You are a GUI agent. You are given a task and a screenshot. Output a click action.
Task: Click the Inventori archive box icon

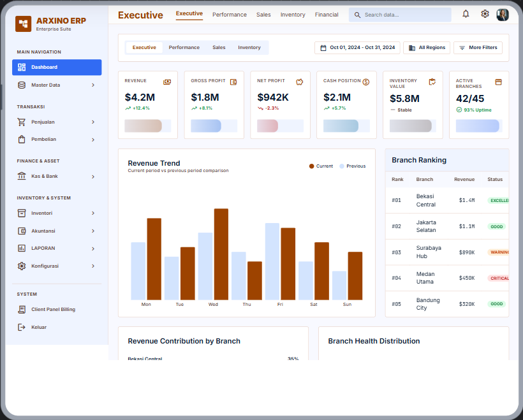tap(22, 213)
